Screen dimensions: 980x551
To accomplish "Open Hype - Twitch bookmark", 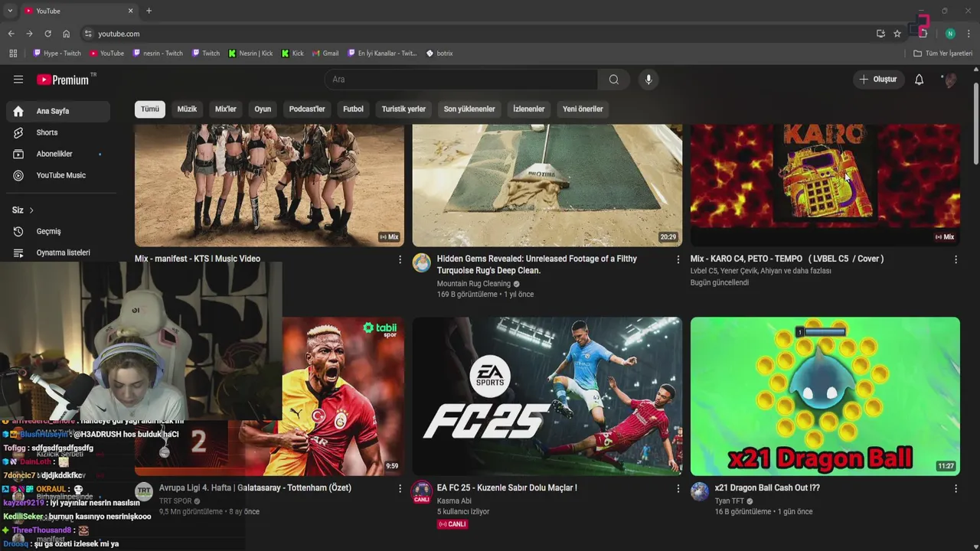I will pyautogui.click(x=57, y=54).
